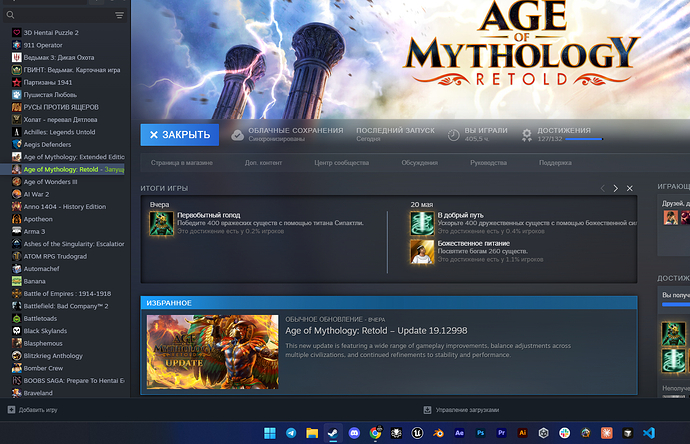The width and height of the screenshot is (690, 444).
Task: Open Telegram from the taskbar
Action: [x=291, y=433]
